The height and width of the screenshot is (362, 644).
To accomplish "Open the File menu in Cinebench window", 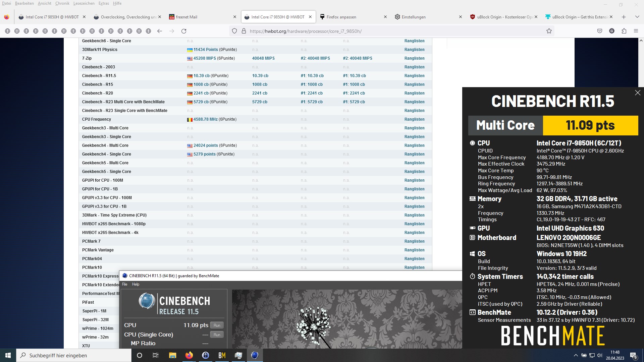I will (x=124, y=284).
